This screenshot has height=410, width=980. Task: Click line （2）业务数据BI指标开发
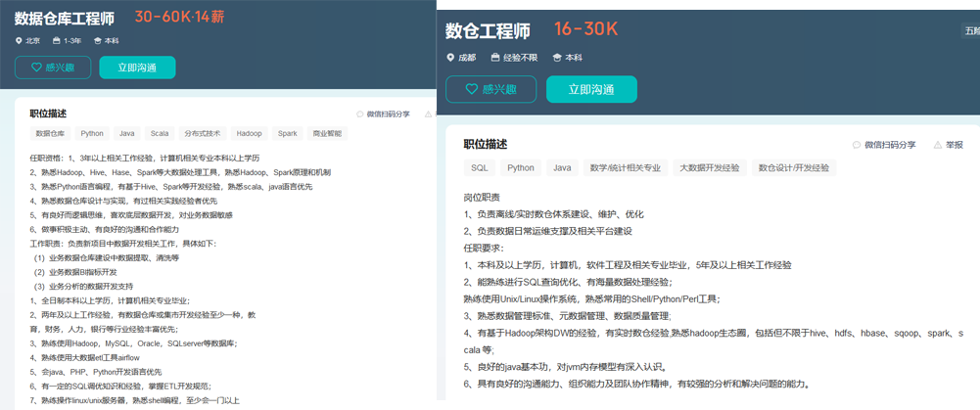(x=75, y=272)
